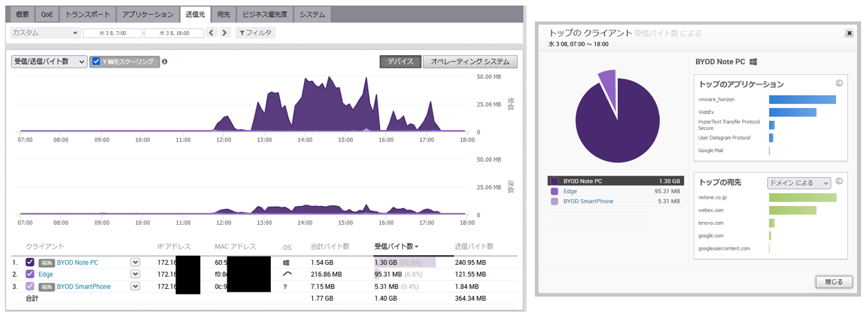Sort by クライアント column header
Viewport: 868px width, 316px height.
[x=45, y=246]
